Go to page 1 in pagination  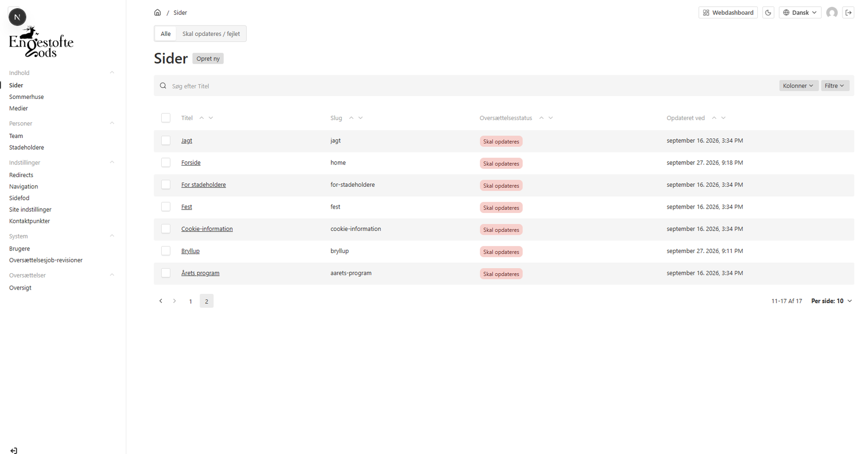pyautogui.click(x=190, y=301)
